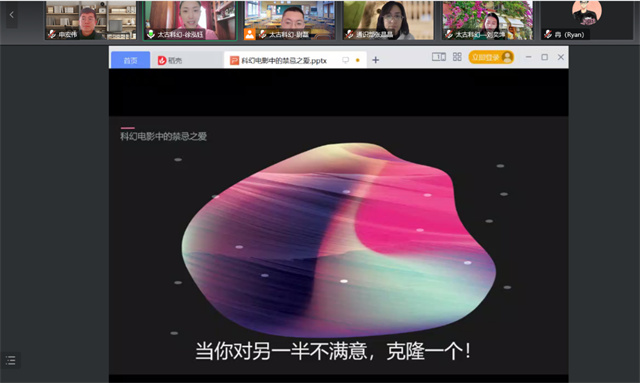This screenshot has width=640, height=383.
Task: Select 冉 (Ryan)'s avatar tile
Action: 587,20
